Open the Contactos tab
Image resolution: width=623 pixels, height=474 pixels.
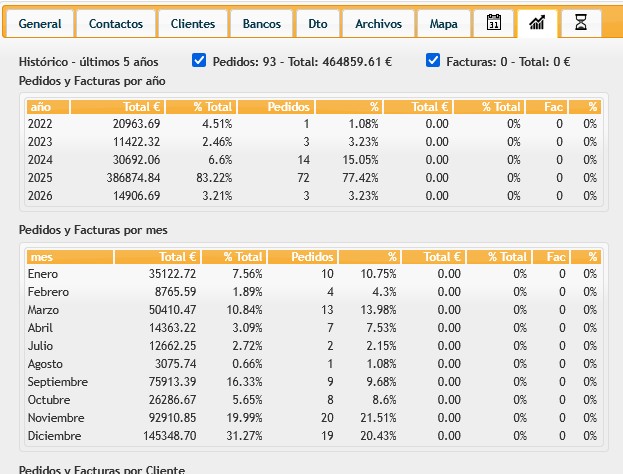(115, 23)
